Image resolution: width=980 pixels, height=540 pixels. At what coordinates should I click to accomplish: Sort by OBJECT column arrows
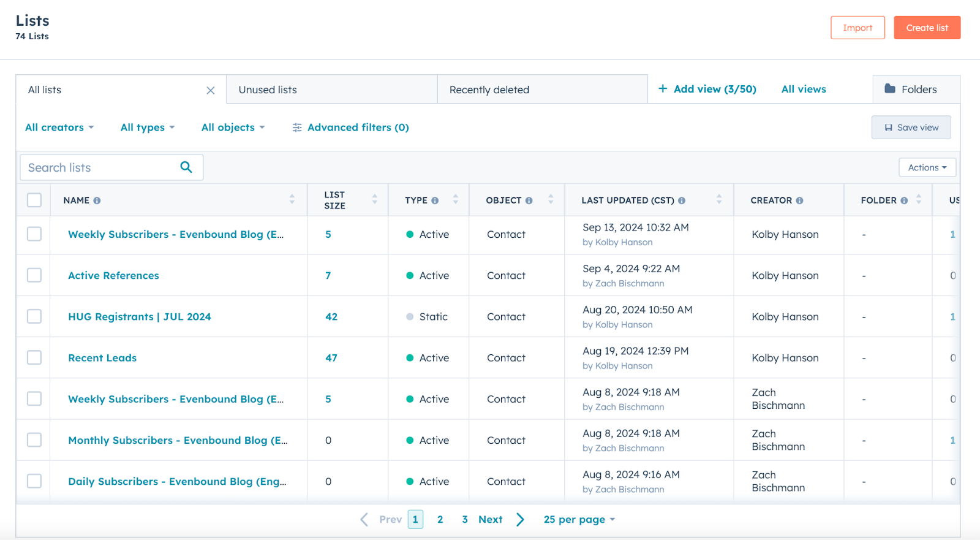[551, 199]
